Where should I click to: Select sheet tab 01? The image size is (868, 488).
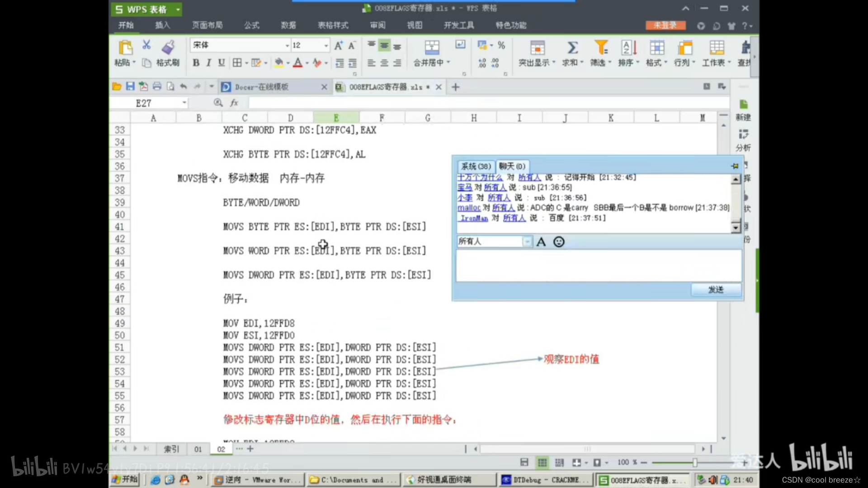(x=198, y=449)
